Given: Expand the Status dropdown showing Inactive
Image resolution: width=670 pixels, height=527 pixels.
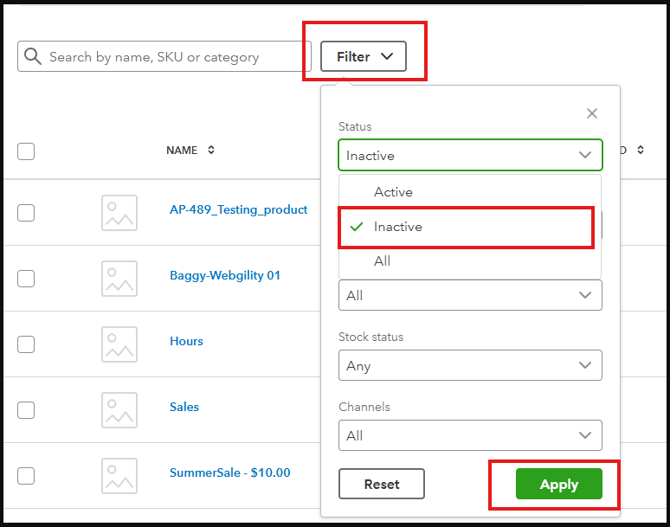Looking at the screenshot, I should tap(470, 155).
